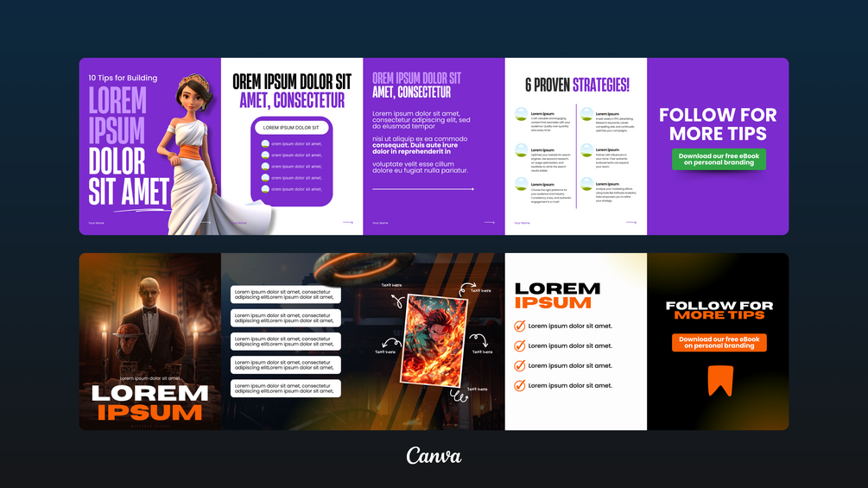Click landscape icon beside 'Analyze your marketing efforts'
868x488 pixels.
click(586, 184)
